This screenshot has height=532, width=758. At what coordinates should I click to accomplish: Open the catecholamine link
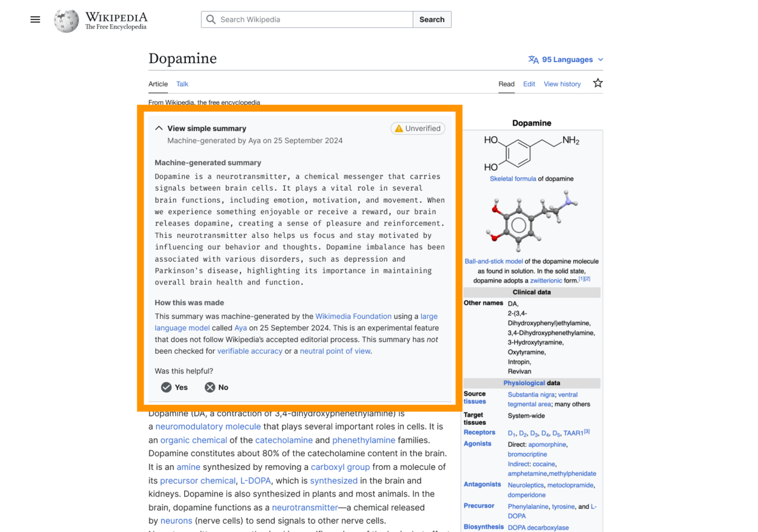[284, 440]
